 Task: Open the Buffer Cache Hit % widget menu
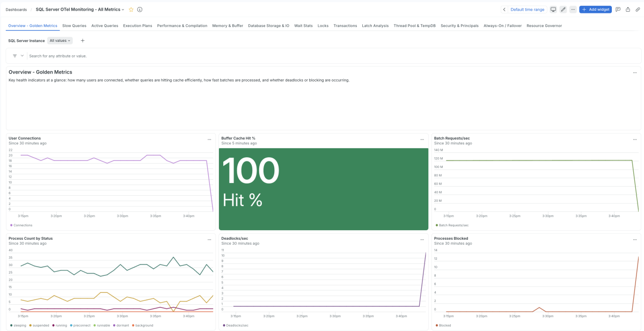[422, 139]
